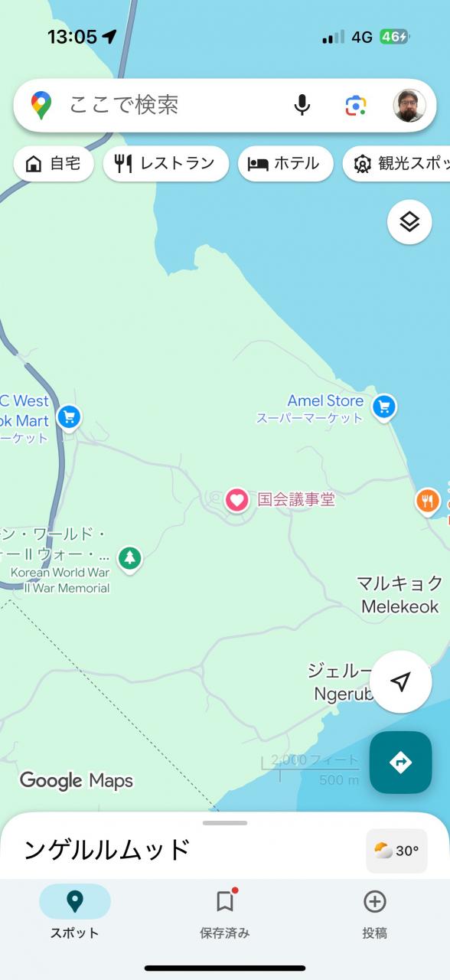Select the 自宅 home shortcut chip
The height and width of the screenshot is (980, 450).
pyautogui.click(x=54, y=164)
